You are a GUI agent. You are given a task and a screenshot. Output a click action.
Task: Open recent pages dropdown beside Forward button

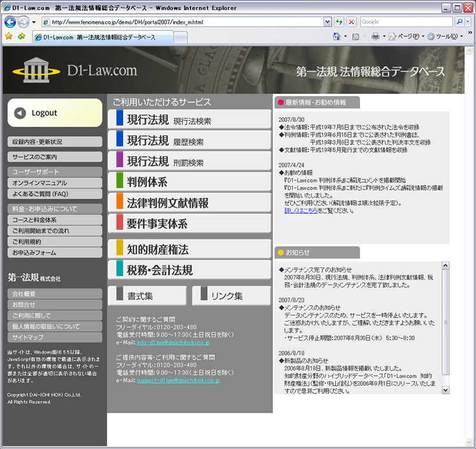pos(34,22)
